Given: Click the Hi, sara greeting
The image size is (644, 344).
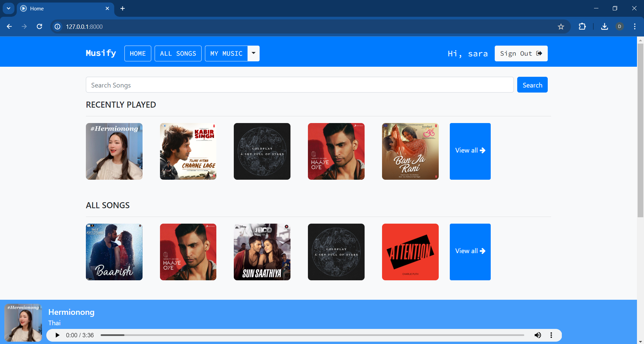Looking at the screenshot, I should coord(468,54).
